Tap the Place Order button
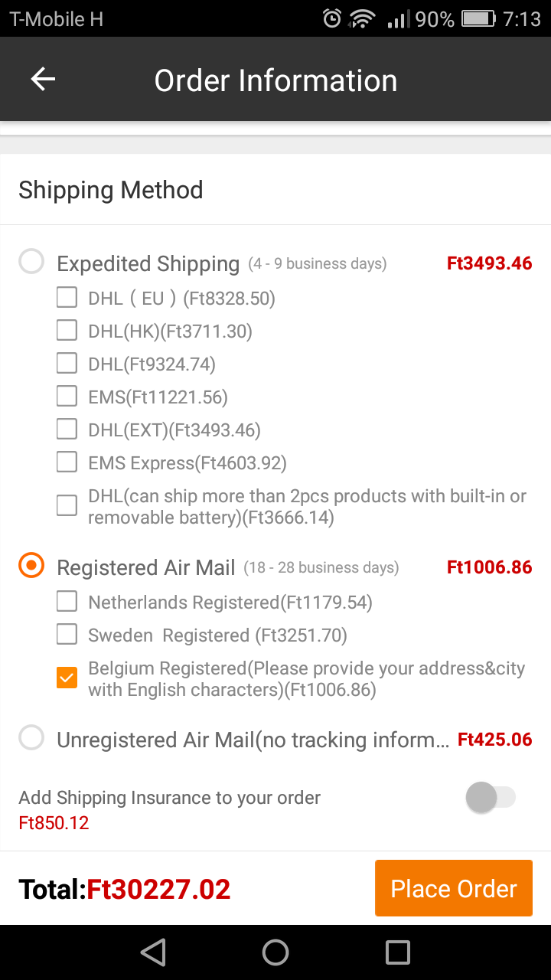The image size is (551, 980). click(x=454, y=888)
